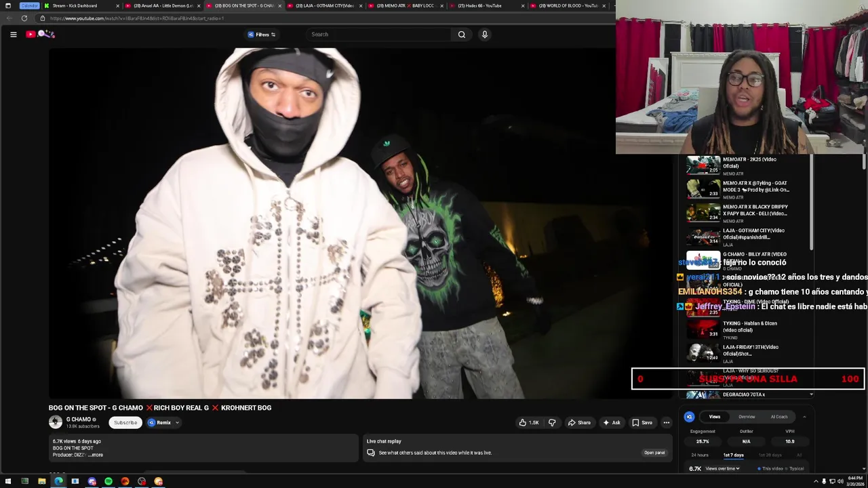
Task: Select the 24 hours time range
Action: pos(700,455)
